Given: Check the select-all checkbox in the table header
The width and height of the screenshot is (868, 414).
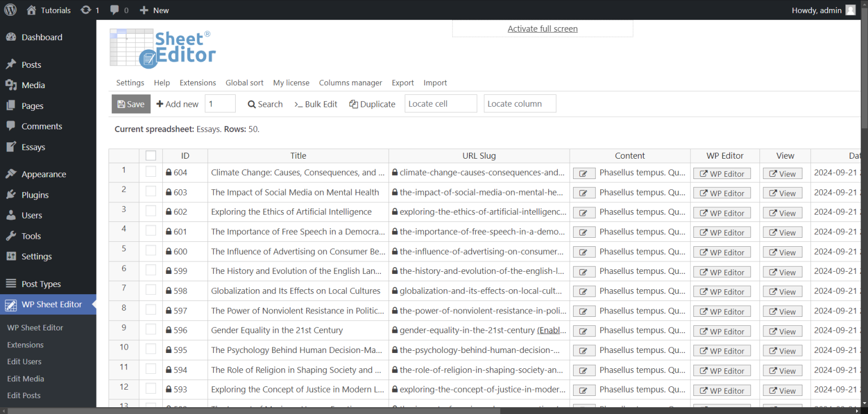Looking at the screenshot, I should (x=150, y=155).
